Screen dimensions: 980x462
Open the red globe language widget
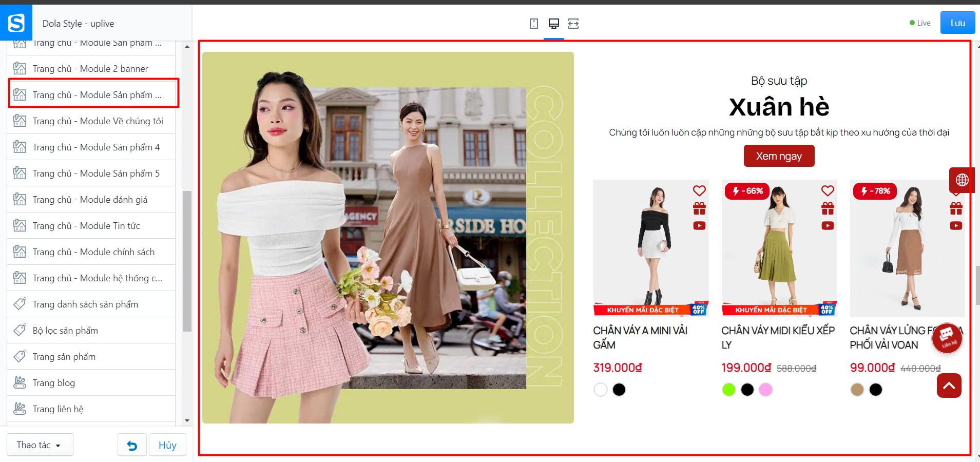tap(962, 180)
